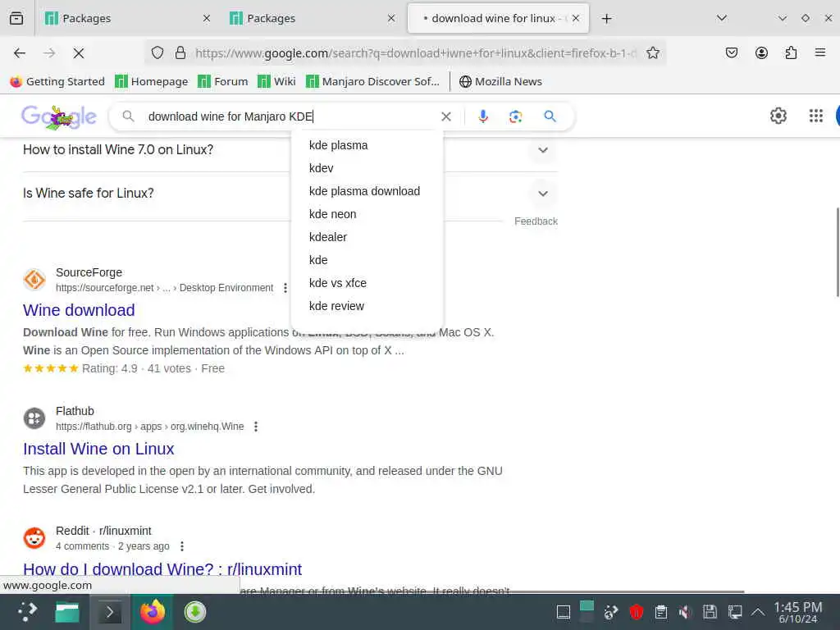The image size is (840, 630).
Task: Open the clipboard tray icon
Action: point(661,612)
